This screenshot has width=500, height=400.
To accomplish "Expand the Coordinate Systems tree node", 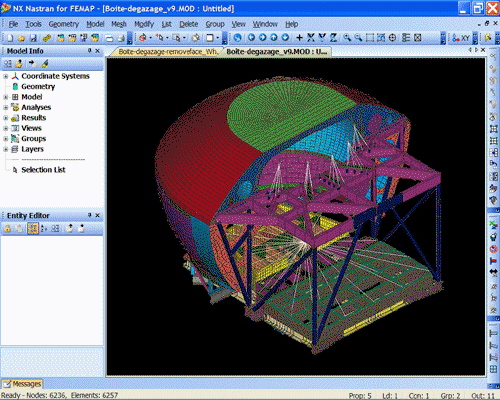I will tap(5, 76).
